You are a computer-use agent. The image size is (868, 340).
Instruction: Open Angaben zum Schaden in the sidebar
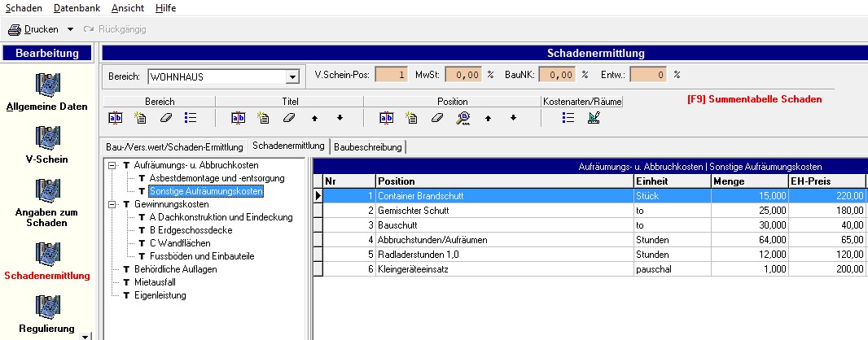pyautogui.click(x=47, y=203)
